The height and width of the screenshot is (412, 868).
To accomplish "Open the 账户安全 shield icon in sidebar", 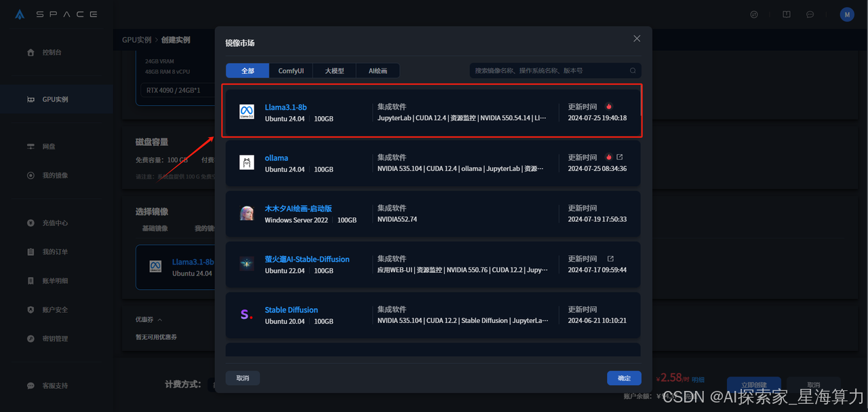I will coord(31,310).
